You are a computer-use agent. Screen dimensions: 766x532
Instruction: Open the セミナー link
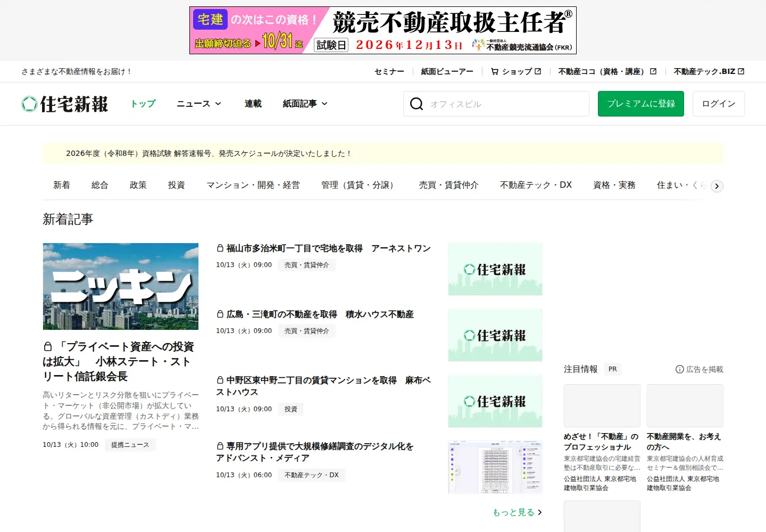tap(389, 71)
